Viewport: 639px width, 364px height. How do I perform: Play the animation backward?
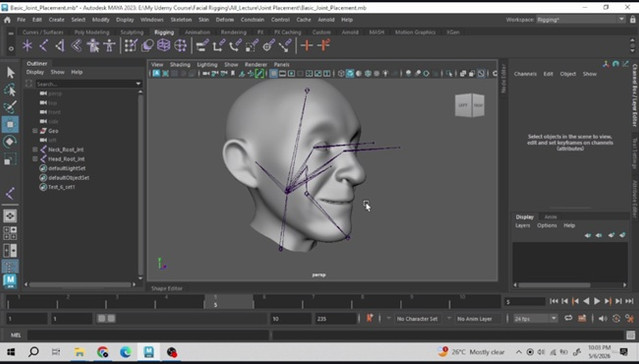586,301
